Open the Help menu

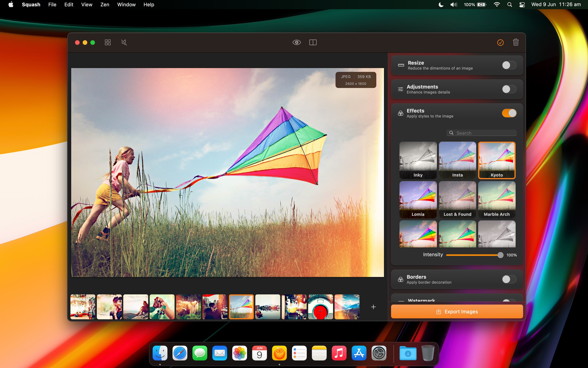point(149,5)
